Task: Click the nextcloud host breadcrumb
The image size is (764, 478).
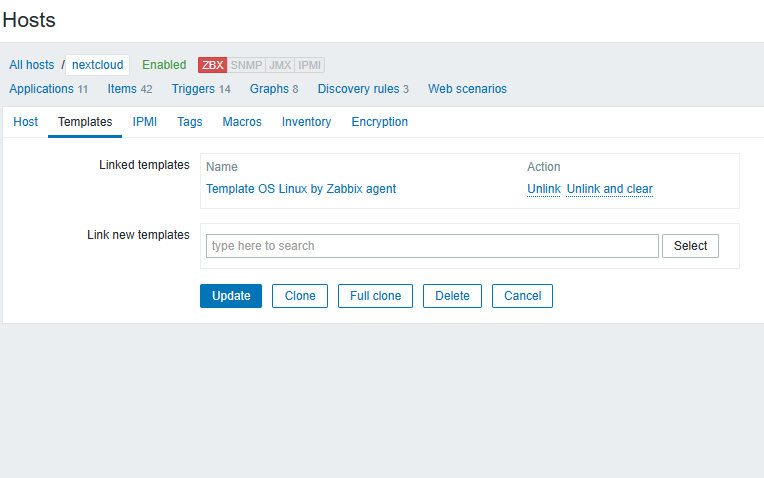Action: tap(97, 65)
